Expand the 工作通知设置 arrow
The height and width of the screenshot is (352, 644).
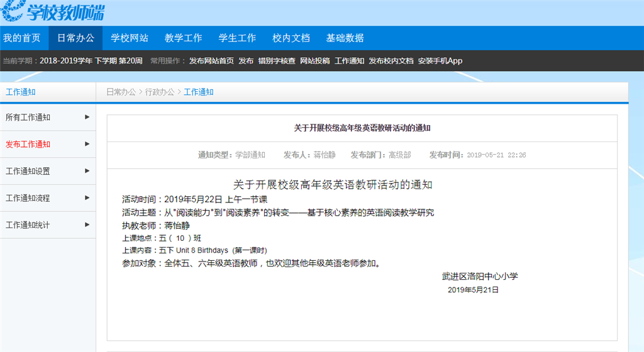(x=87, y=171)
